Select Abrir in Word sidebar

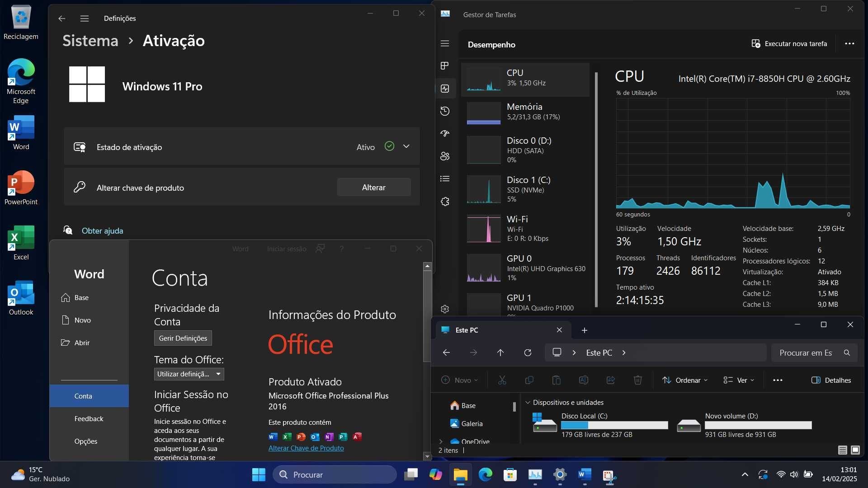(89, 343)
